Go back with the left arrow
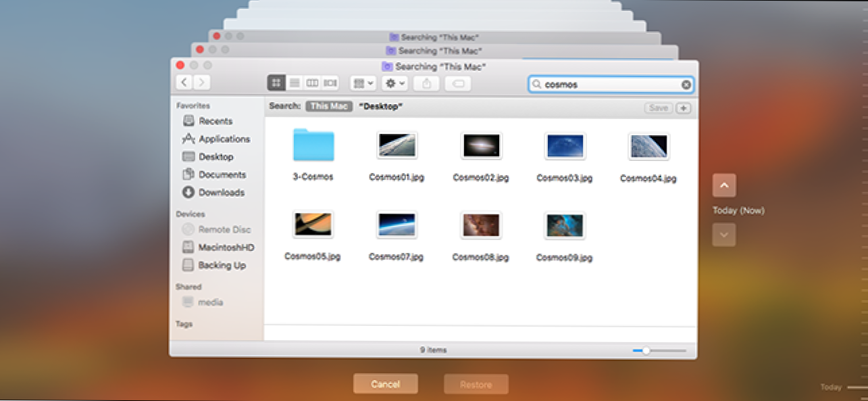The image size is (868, 401). pyautogui.click(x=184, y=82)
